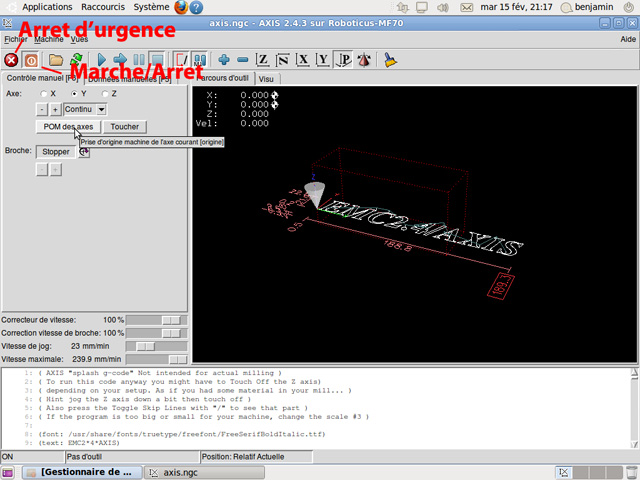
Task: Click the G-code listing vertical scrollbar
Action: [x=634, y=408]
